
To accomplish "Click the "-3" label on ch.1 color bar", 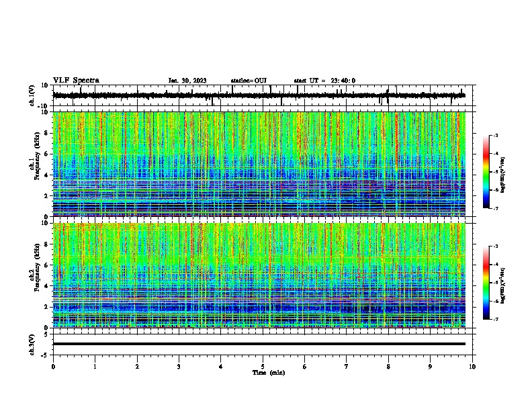I will click(x=496, y=135).
